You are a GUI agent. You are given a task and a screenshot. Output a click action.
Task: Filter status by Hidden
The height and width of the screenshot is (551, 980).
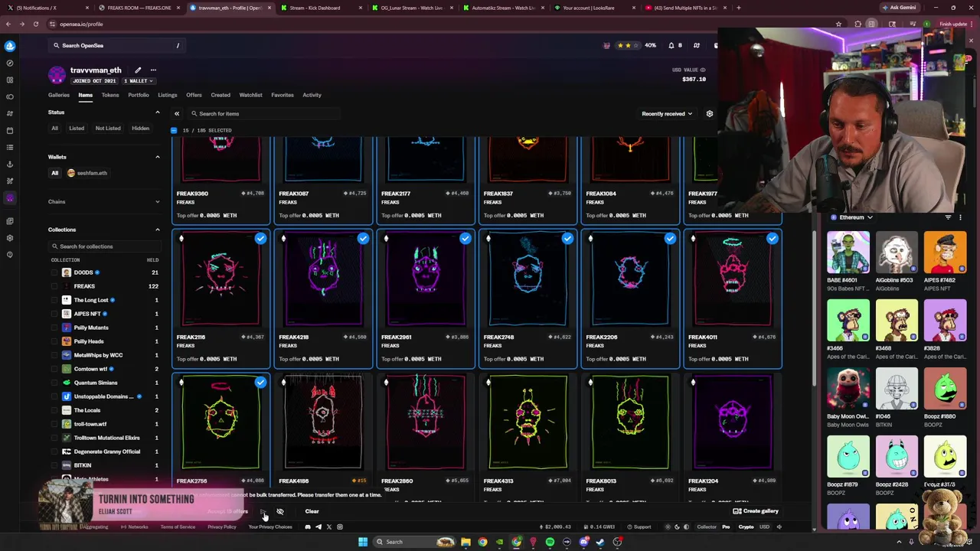[140, 129]
